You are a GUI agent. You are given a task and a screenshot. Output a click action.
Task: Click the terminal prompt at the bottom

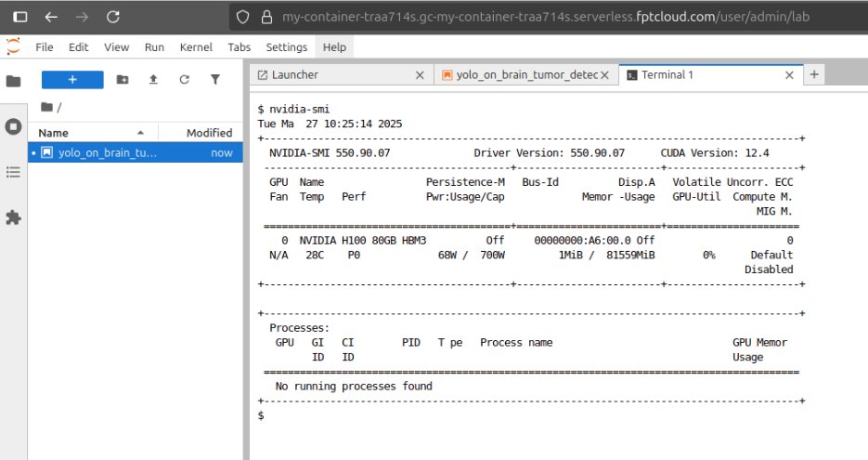tap(261, 415)
